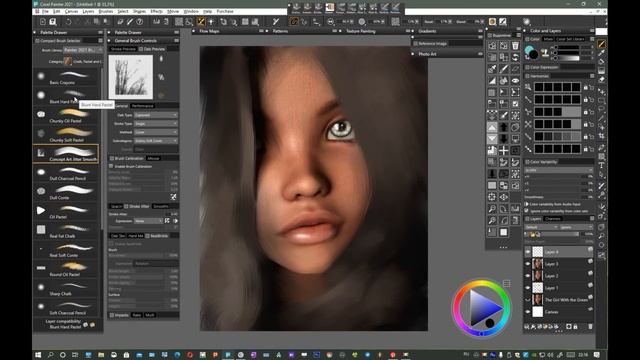The width and height of the screenshot is (640, 360).
Task: Switch to the Performance tab
Action: tap(142, 106)
